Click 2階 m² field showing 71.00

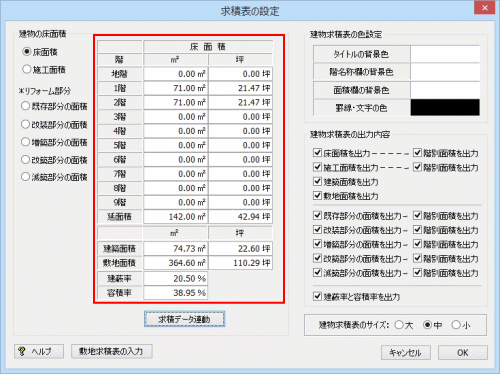pos(176,102)
